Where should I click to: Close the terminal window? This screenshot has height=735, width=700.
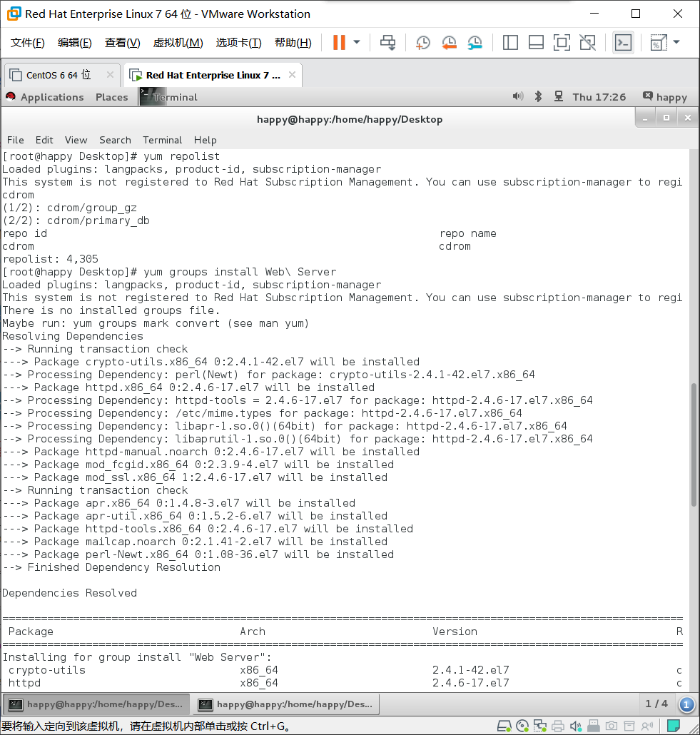tap(688, 118)
